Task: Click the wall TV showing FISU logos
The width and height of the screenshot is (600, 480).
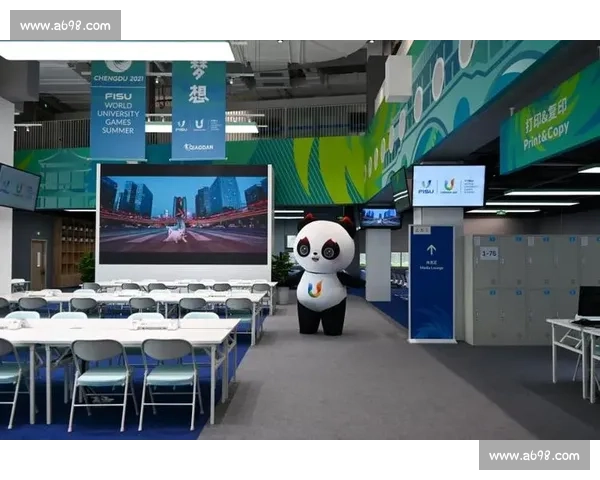Action: tap(448, 186)
